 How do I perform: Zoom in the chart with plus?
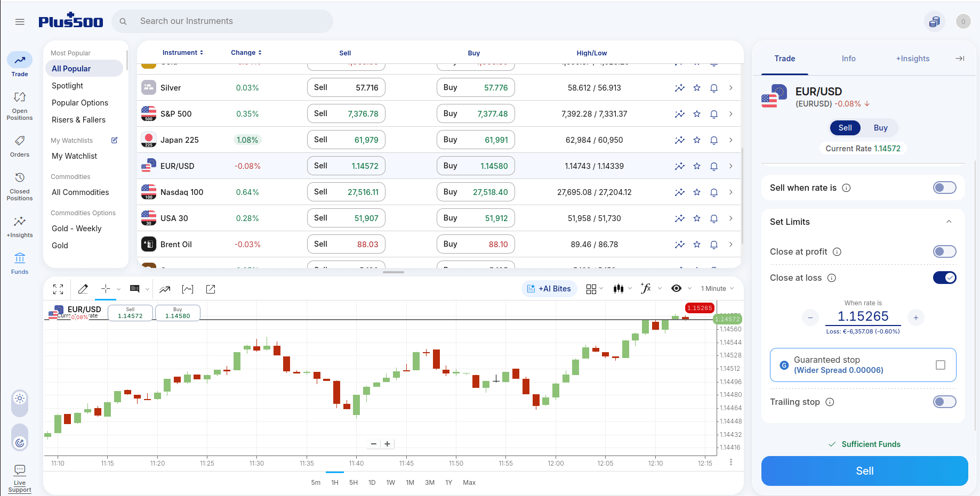coord(387,444)
